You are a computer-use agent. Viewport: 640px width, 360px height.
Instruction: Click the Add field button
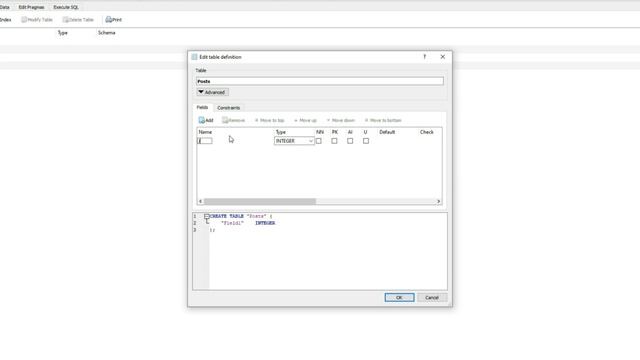point(206,120)
